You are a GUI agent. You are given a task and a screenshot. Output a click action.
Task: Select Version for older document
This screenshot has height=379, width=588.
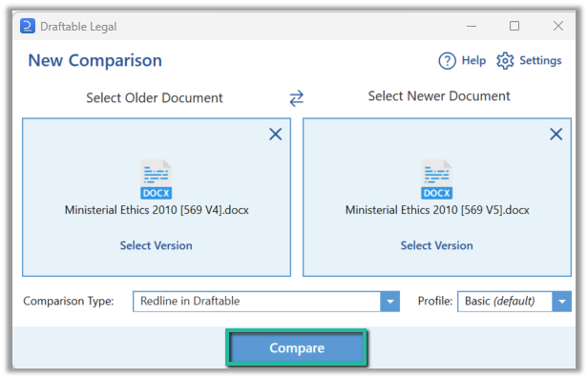click(x=156, y=245)
